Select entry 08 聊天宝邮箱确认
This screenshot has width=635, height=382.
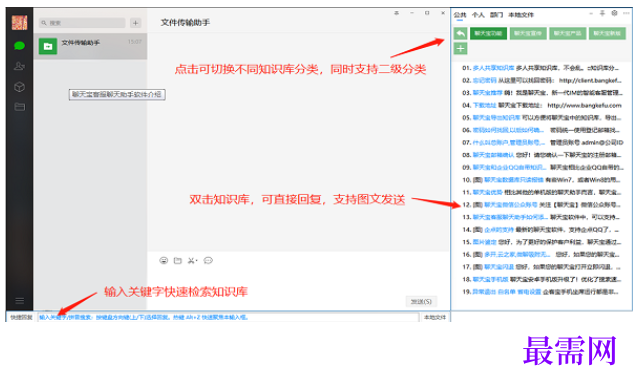(x=542, y=155)
